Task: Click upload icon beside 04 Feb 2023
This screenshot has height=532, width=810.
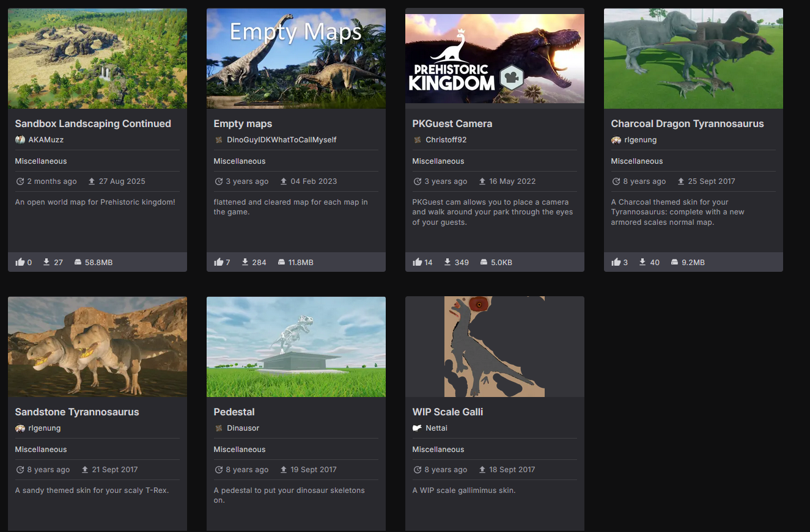Action: [x=284, y=181]
